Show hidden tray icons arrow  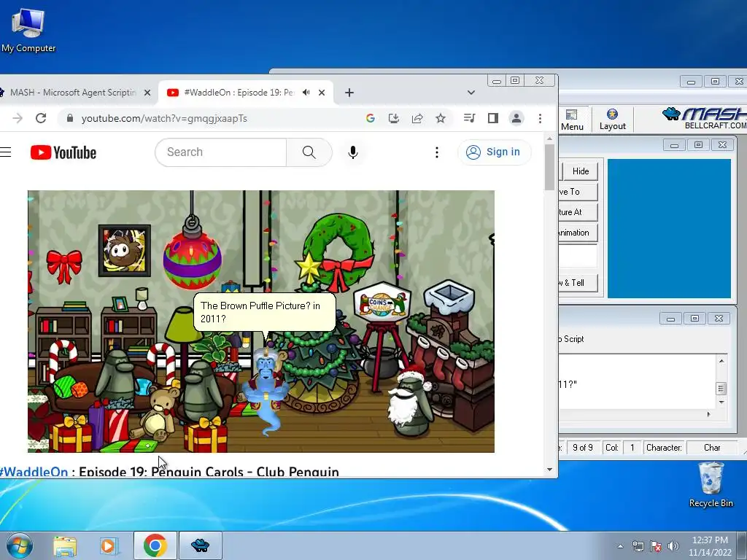click(x=620, y=546)
